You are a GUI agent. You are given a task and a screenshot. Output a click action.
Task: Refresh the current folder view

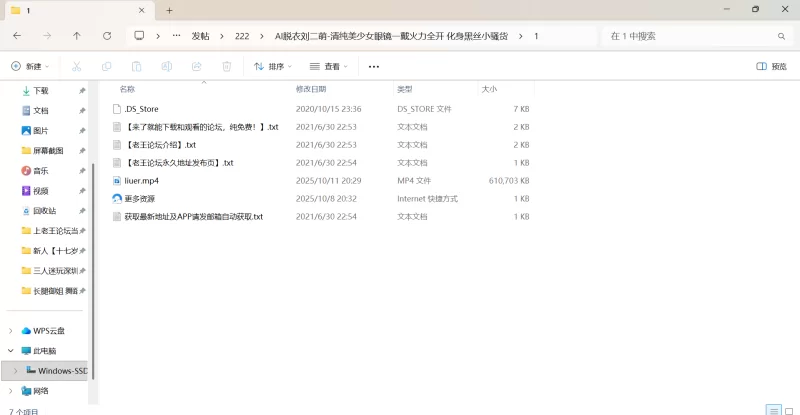pos(107,36)
